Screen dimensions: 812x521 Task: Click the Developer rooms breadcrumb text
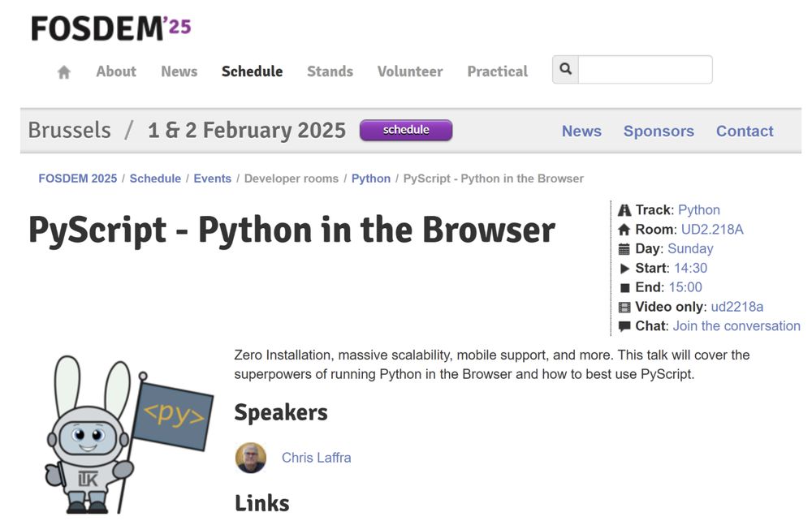click(291, 179)
